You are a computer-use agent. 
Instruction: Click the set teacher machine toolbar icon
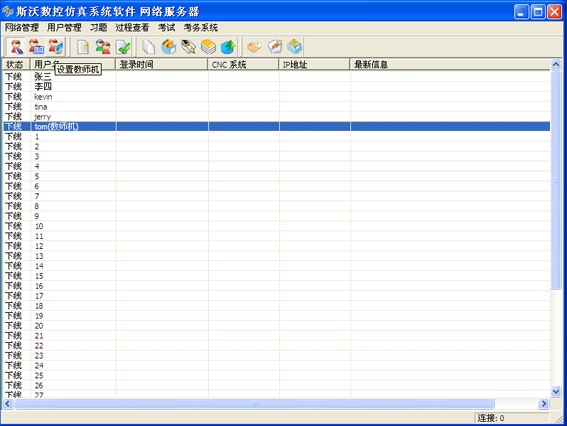[56, 46]
